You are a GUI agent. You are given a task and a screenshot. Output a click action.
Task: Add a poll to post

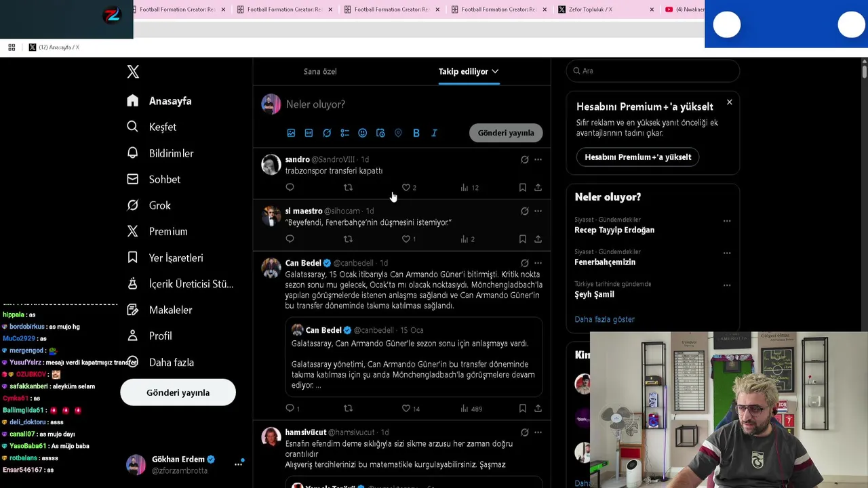pos(344,133)
